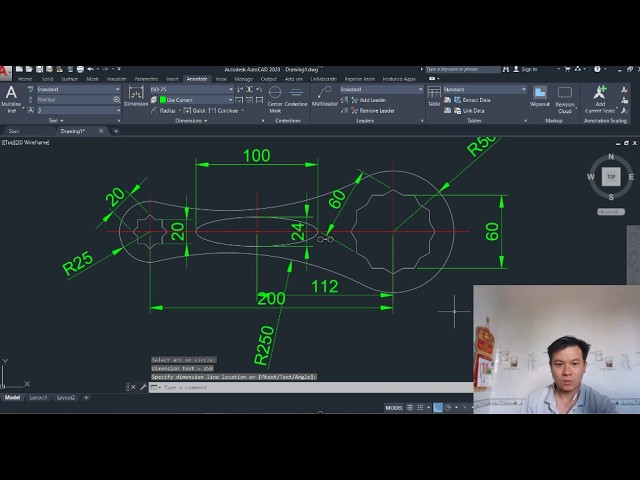Open the Radius dimension type dropdown arrow
This screenshot has height=480, width=640.
click(x=180, y=111)
